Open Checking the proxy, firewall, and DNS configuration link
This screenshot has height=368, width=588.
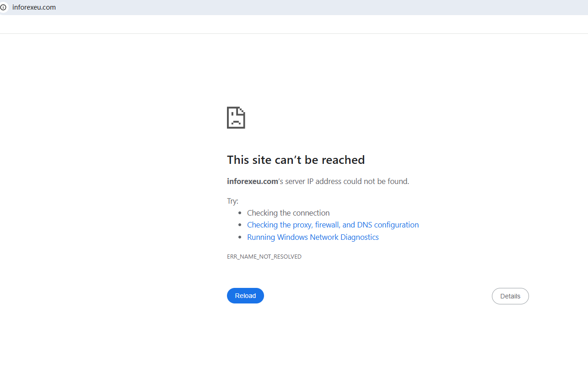pos(333,225)
